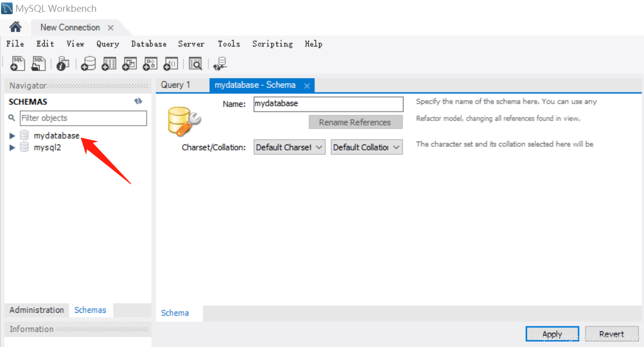Image resolution: width=644 pixels, height=347 pixels.
Task: Create a new stored procedure icon
Action: click(x=150, y=63)
